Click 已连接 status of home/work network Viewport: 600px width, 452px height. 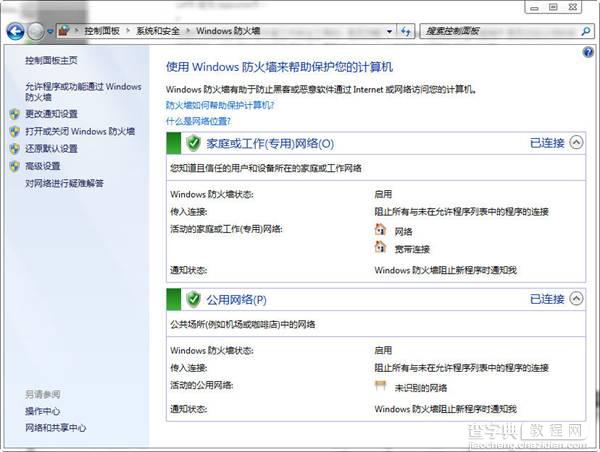[547, 143]
